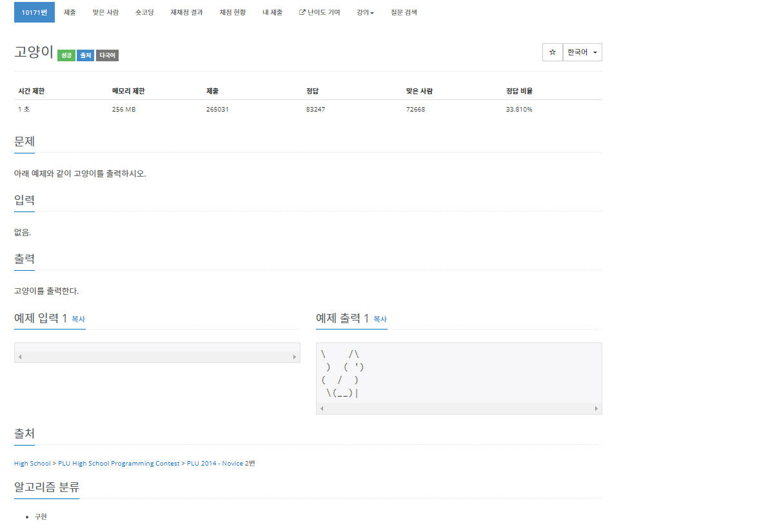The height and width of the screenshot is (532, 759).
Task: Click the problem description sentence under 문제
Action: coord(80,173)
